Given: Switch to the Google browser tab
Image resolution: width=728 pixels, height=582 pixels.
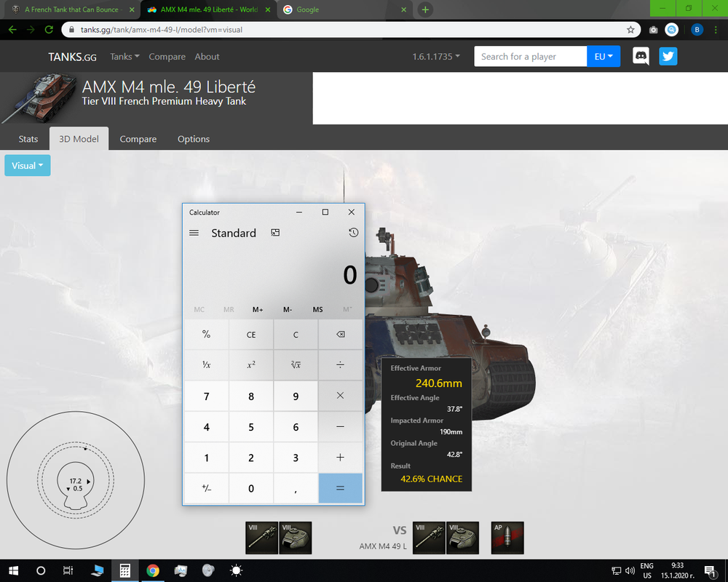Looking at the screenshot, I should click(346, 9).
